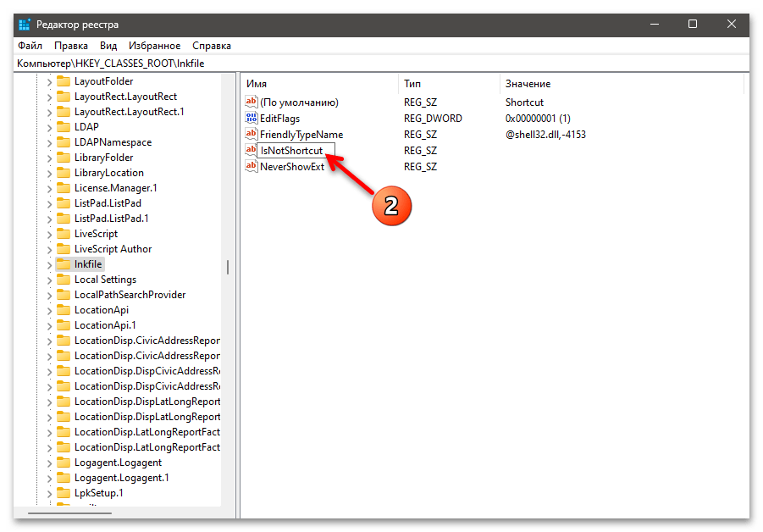Click the LiveScript Author folder icon
This screenshot has height=532, width=763.
pyautogui.click(x=64, y=249)
